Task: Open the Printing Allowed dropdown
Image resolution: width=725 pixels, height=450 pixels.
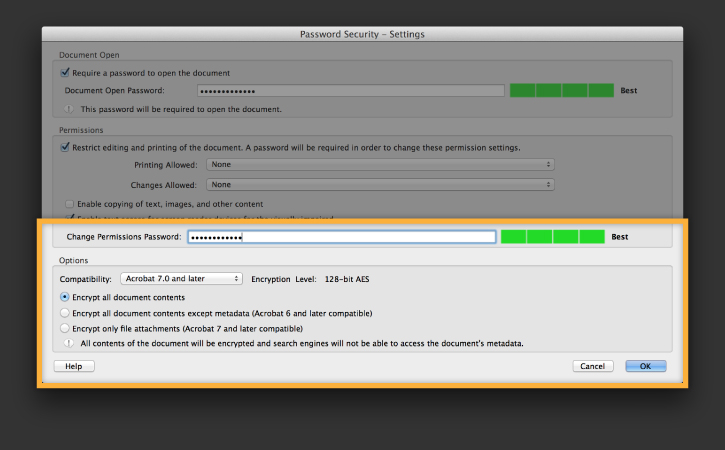Action: [x=380, y=165]
